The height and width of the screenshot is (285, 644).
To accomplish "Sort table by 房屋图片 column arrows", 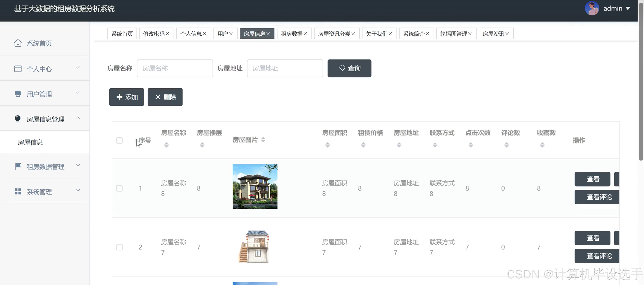I will coord(263,139).
